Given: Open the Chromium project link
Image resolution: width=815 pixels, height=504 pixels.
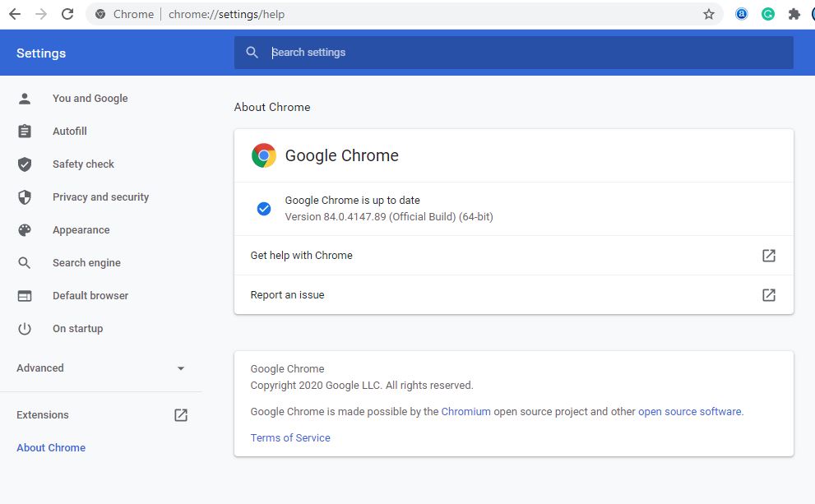Looking at the screenshot, I should click(465, 411).
